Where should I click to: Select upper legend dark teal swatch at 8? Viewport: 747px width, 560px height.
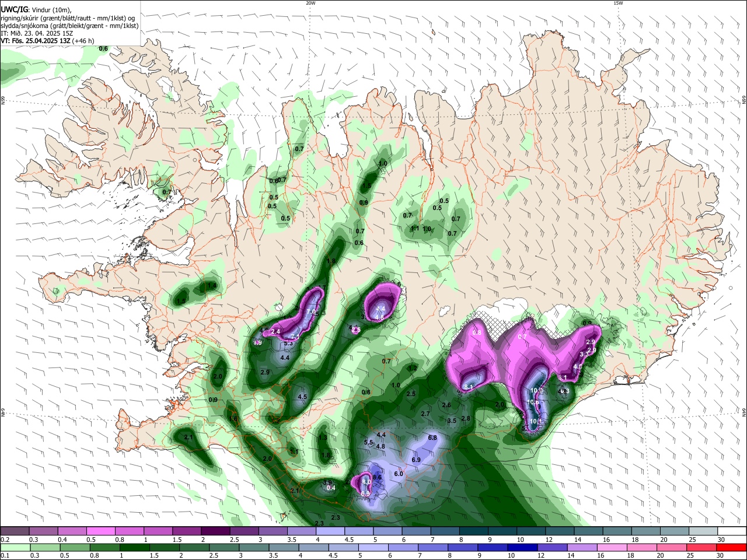point(474,531)
